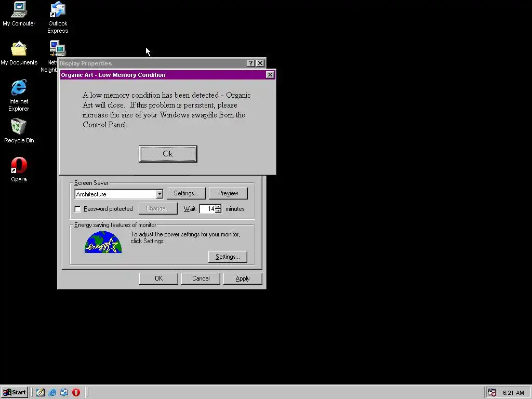
Task: Open the Architecture screen saver dropdown
Action: coord(159,194)
